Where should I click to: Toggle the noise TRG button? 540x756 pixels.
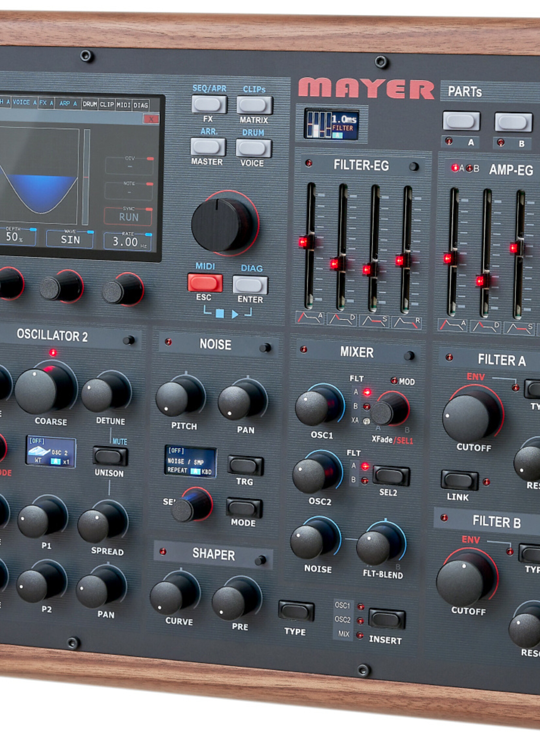[x=245, y=465]
